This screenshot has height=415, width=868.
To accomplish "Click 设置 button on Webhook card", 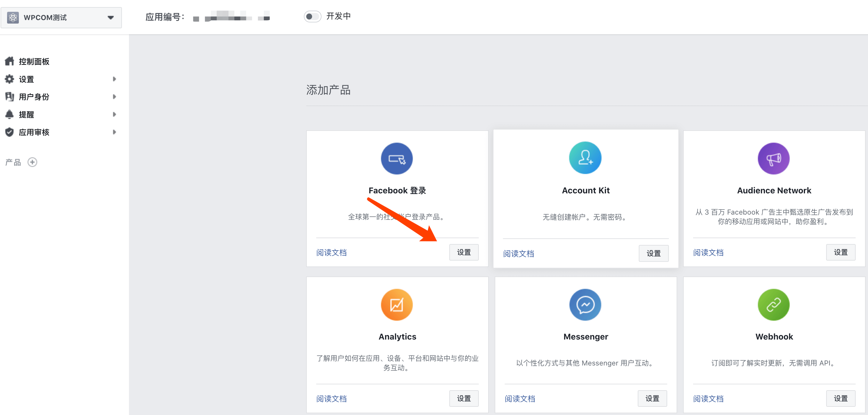I will pyautogui.click(x=841, y=398).
